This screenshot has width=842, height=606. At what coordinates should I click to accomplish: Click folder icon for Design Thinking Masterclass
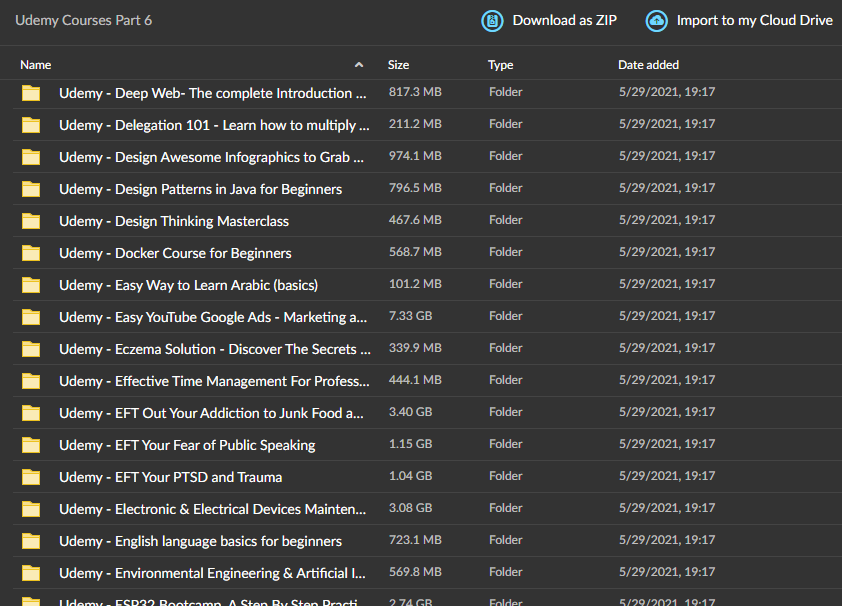tap(31, 221)
